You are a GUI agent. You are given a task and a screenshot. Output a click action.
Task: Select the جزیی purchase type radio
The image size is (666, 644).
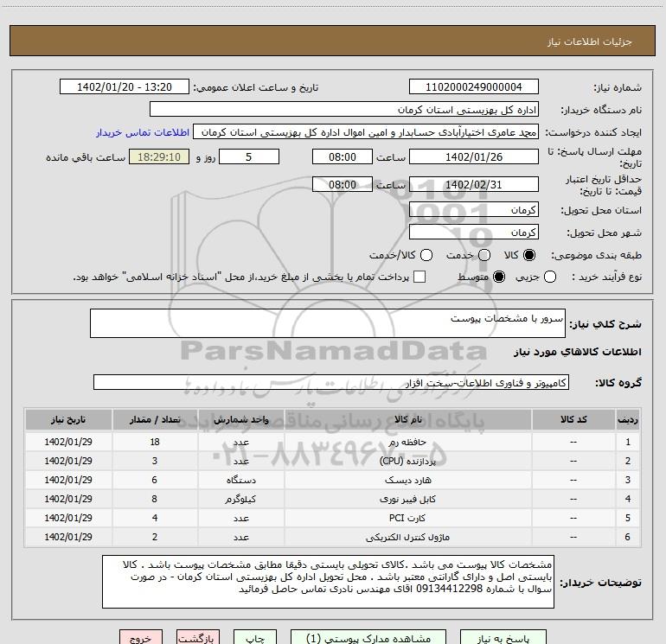coord(550,277)
